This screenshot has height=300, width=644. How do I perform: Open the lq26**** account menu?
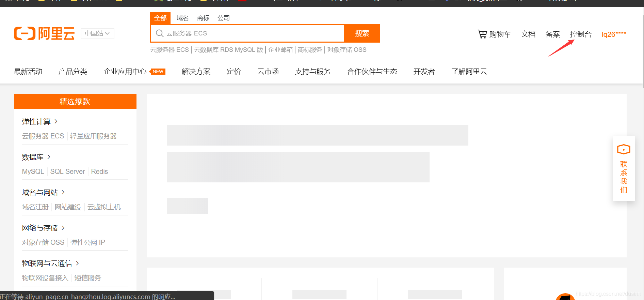(614, 34)
